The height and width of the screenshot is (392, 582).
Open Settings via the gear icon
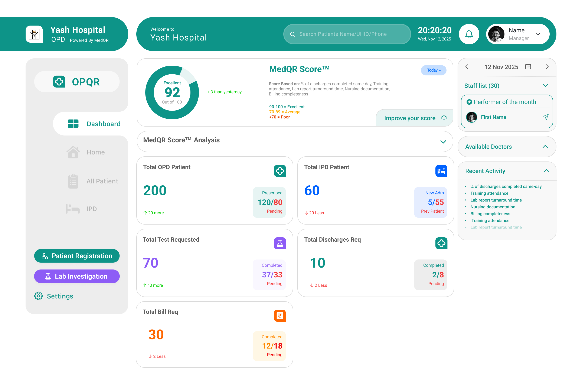(38, 296)
